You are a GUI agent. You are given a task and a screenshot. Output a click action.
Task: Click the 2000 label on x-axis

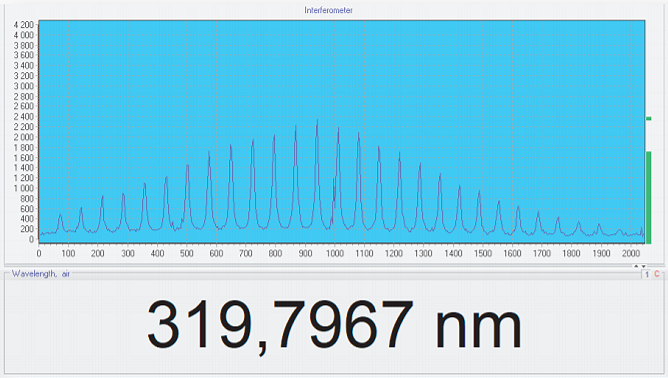pyautogui.click(x=631, y=253)
